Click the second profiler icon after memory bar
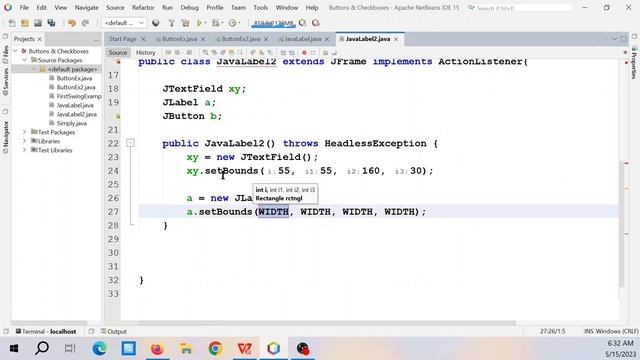This screenshot has height=360, width=640. tap(316, 23)
